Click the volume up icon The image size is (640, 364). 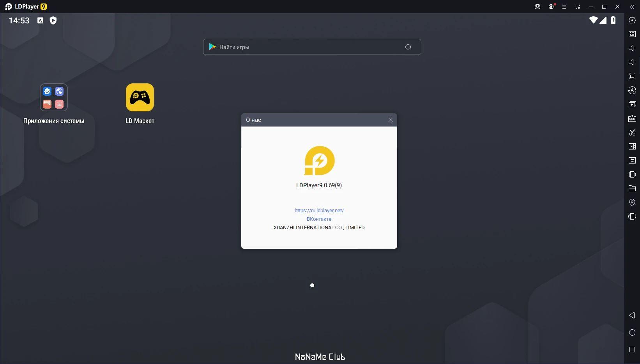pyautogui.click(x=632, y=48)
